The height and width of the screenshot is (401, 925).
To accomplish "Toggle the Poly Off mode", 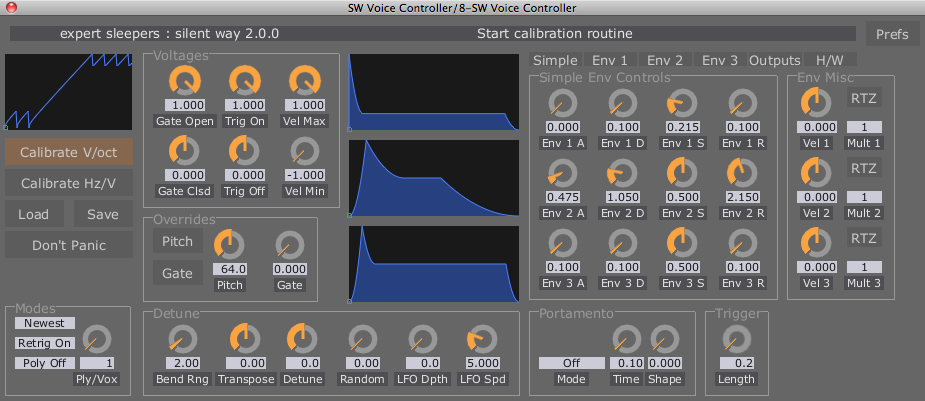I will point(44,363).
